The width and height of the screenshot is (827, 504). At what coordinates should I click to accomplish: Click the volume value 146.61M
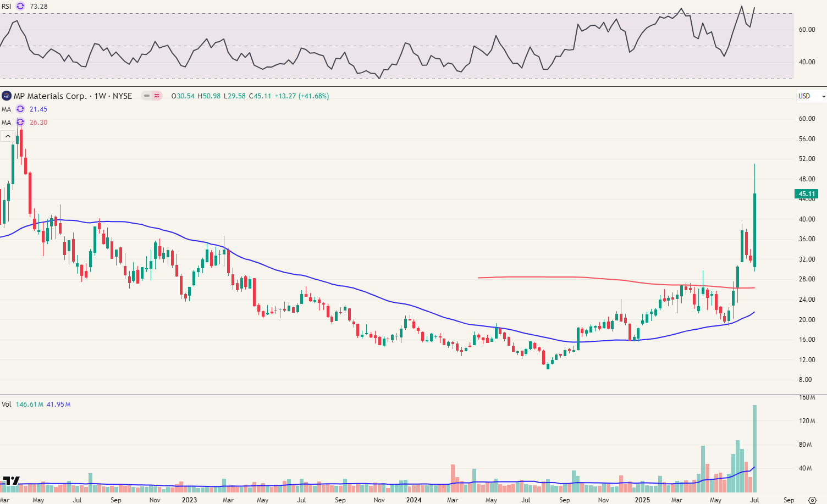pos(30,404)
